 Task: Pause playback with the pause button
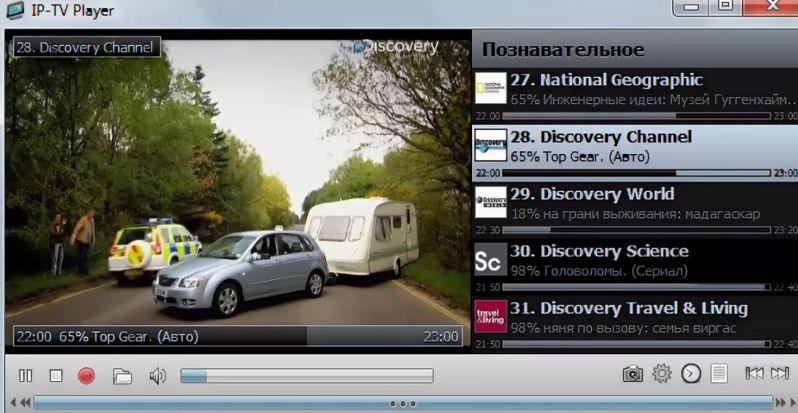click(x=25, y=376)
